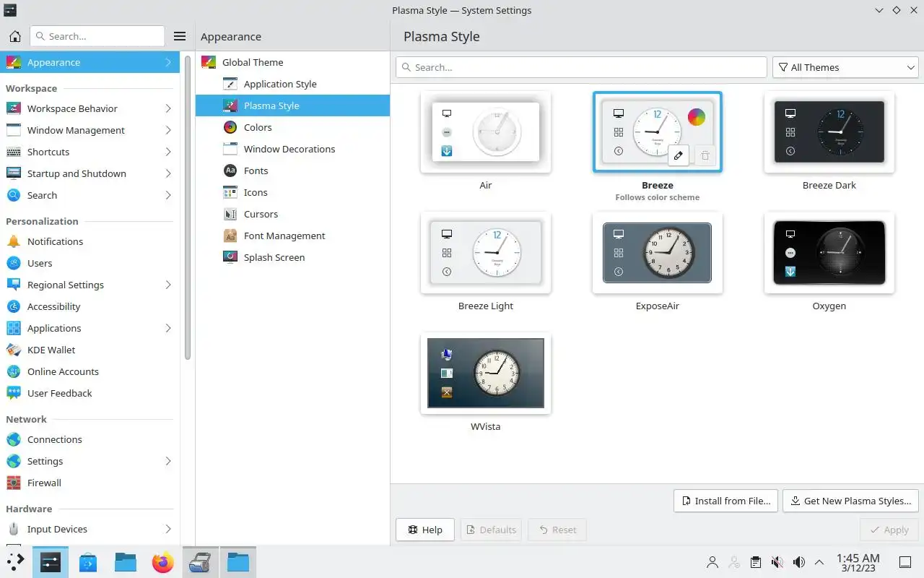Click the sidebar settings search field
Screen dimensions: 924x578
coord(97,36)
